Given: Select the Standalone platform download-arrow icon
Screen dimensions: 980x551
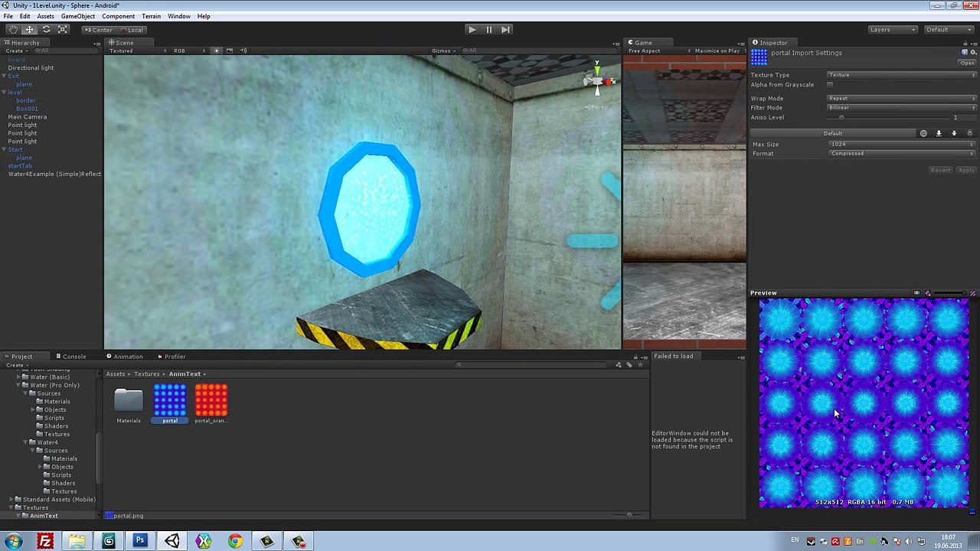Looking at the screenshot, I should tap(939, 133).
